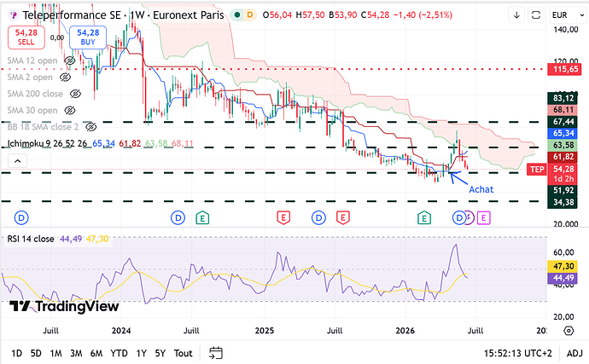Viewport: 589px width, 364px height.
Task: Select the 1Y time range
Action: point(141,353)
